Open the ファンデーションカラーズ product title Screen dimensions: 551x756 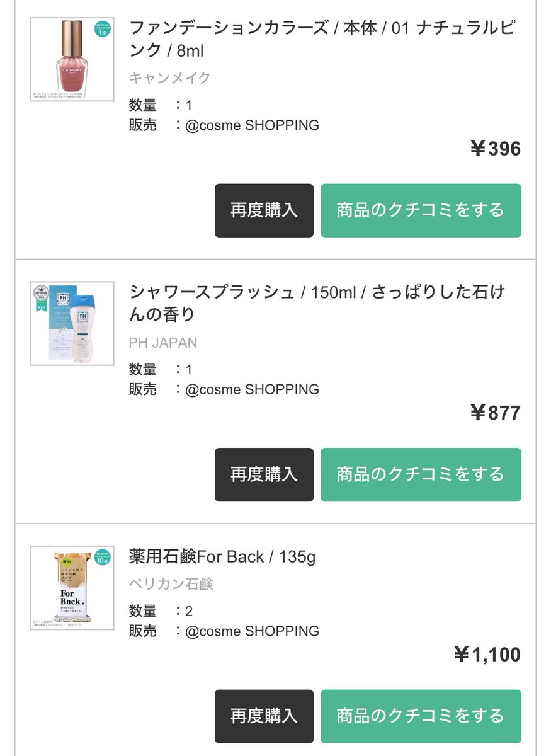322,39
